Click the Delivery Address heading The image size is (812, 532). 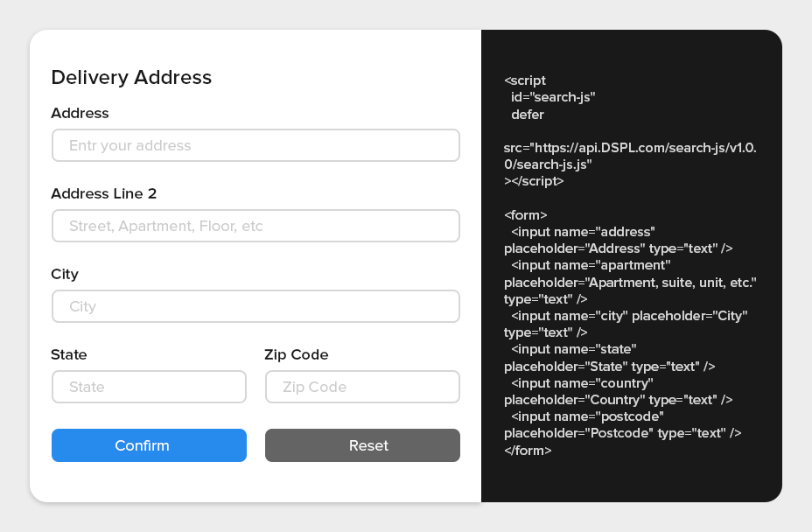pos(131,77)
